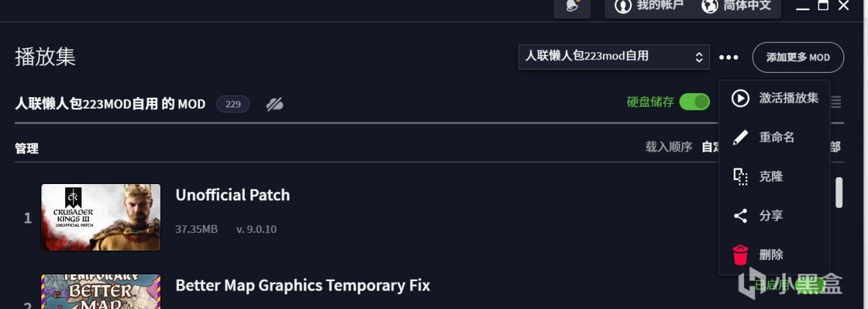The width and height of the screenshot is (868, 309).
Task: Click the 管理 manage label
Action: click(27, 148)
